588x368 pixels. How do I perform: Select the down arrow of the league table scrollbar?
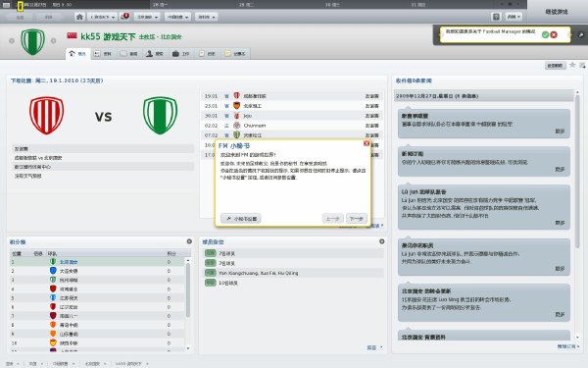[x=188, y=348]
